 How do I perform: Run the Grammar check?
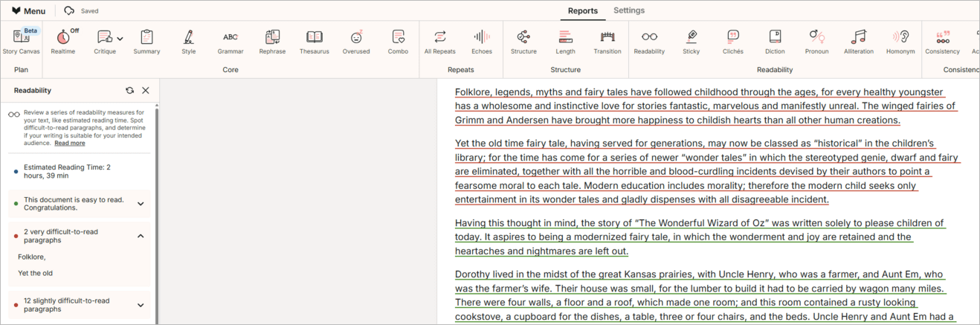point(231,41)
